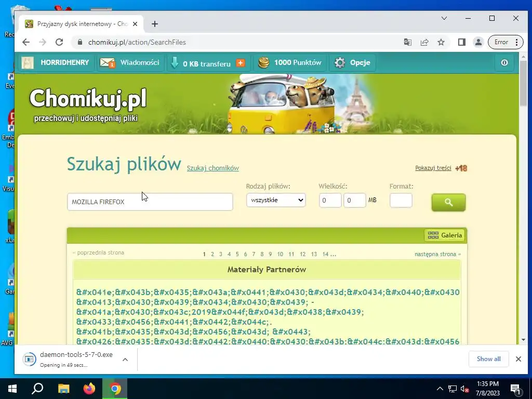Open a new tab
The image size is (532, 399).
[x=155, y=24]
